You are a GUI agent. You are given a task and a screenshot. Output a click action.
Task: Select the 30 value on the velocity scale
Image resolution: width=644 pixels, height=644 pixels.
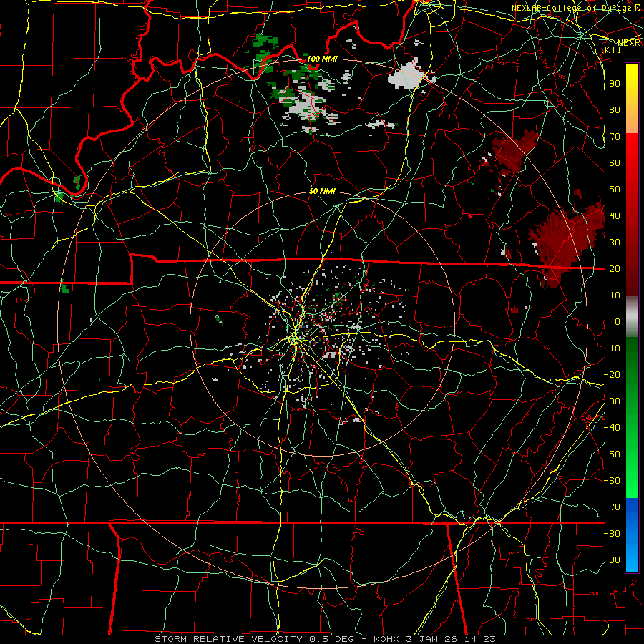(x=615, y=243)
